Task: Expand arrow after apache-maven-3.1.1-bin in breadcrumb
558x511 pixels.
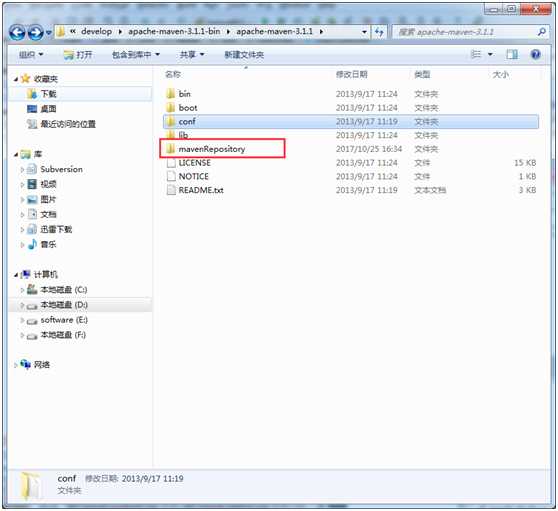Action: coord(228,32)
